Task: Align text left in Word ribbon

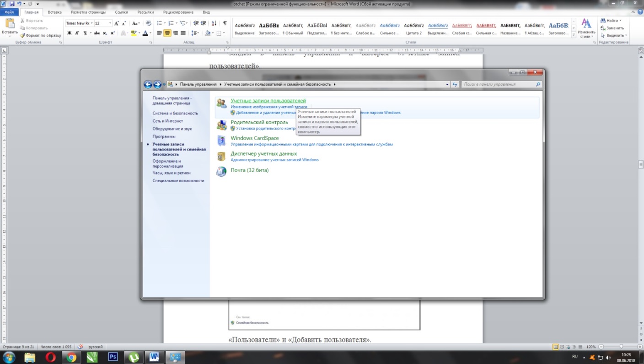Action: tap(160, 33)
